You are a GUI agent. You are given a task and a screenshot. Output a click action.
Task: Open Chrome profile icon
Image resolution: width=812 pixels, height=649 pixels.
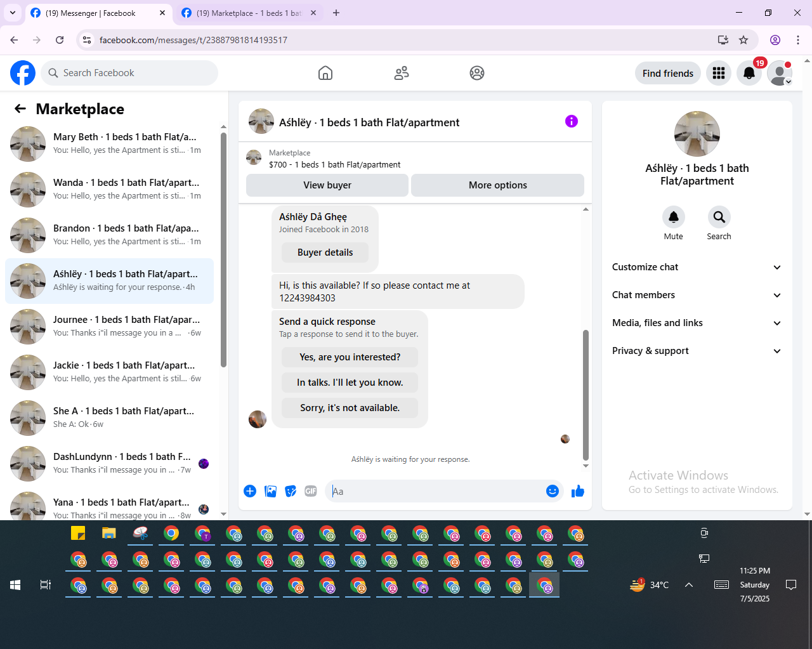tap(775, 40)
